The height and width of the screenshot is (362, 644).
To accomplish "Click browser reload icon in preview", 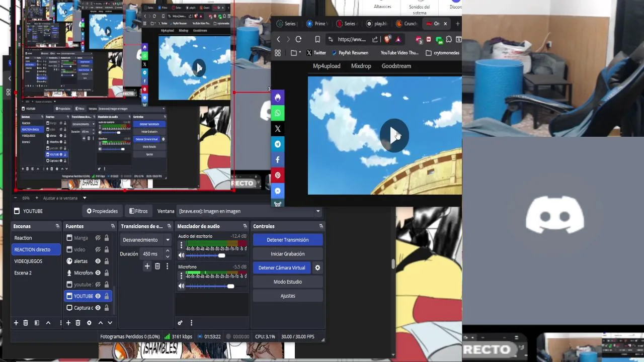I will tap(298, 39).
